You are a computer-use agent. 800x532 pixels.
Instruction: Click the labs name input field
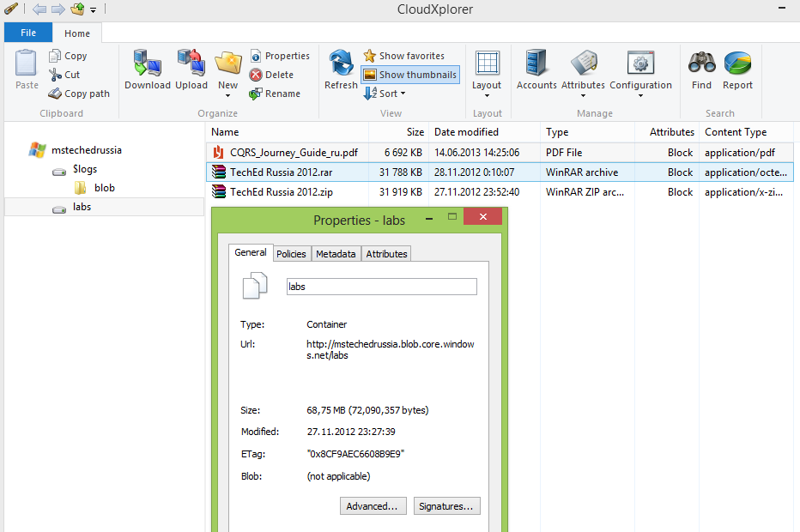coord(382,287)
